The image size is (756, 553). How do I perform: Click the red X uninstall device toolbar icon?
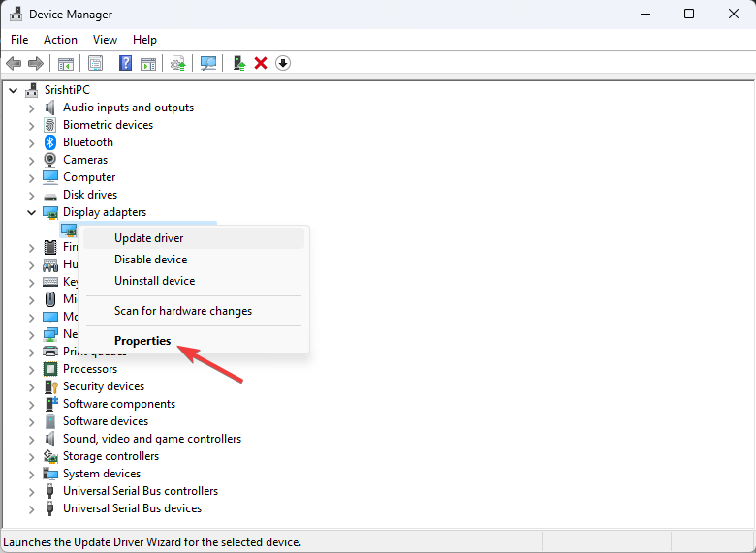pyautogui.click(x=261, y=63)
